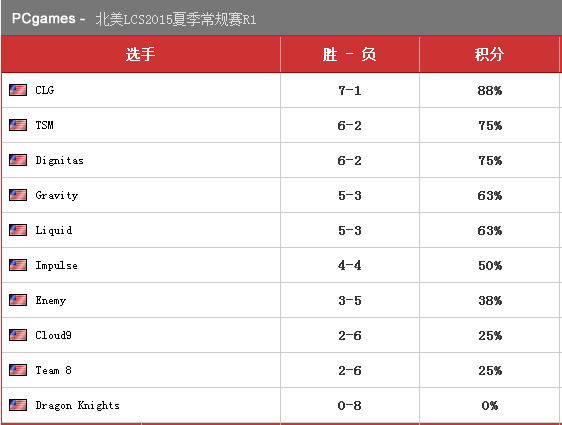Click the flag icon next to CLG
Screen dimensions: 562x425
coord(18,90)
